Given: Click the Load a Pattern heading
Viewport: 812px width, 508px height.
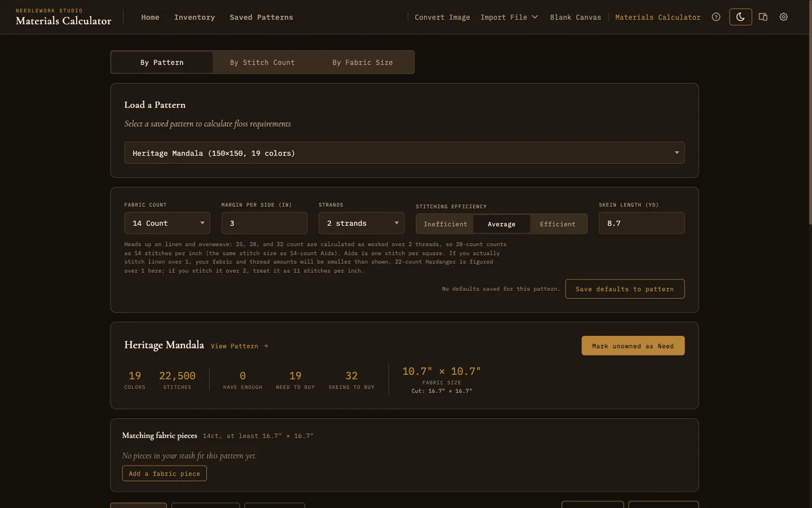Looking at the screenshot, I should pyautogui.click(x=155, y=105).
